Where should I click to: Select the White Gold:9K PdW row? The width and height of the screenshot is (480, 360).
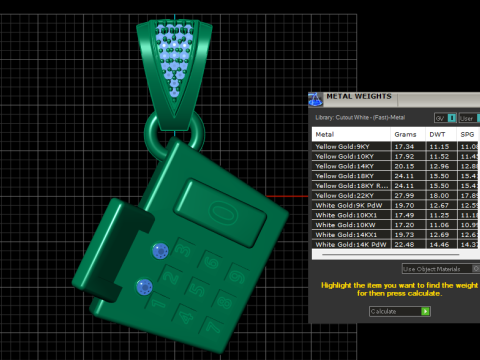coord(396,205)
